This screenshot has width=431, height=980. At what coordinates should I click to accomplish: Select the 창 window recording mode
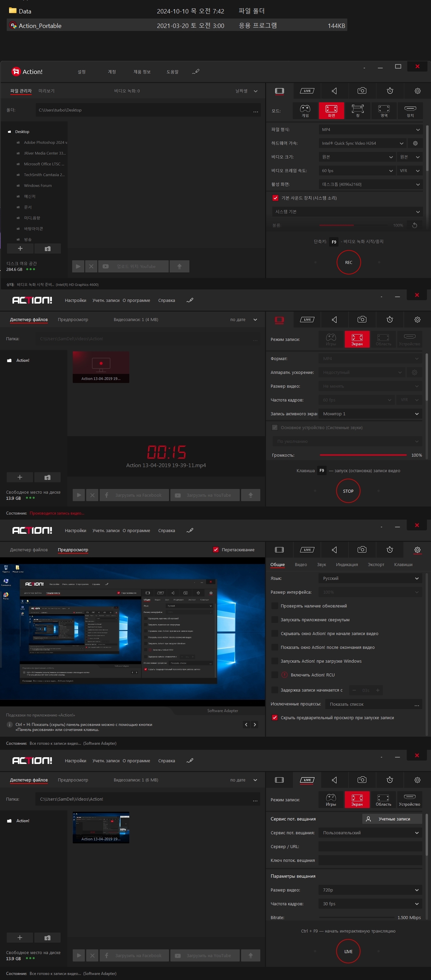coord(358,111)
